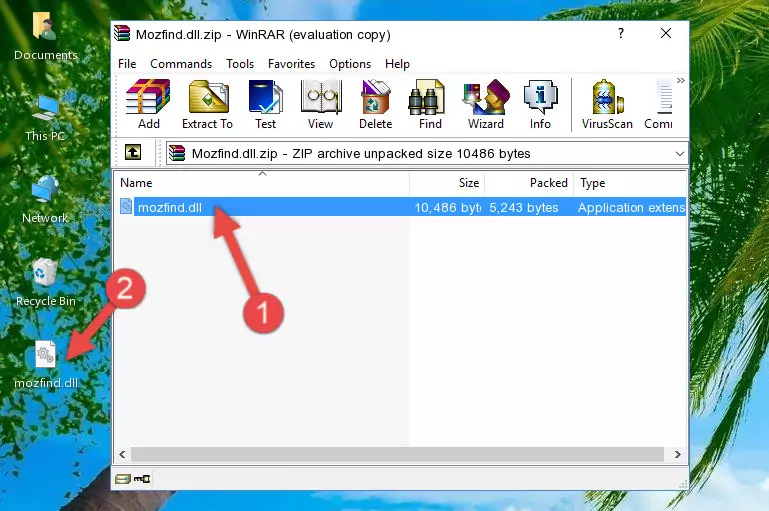Click the Add toolbar icon
This screenshot has height=511, width=769.
coord(148,104)
